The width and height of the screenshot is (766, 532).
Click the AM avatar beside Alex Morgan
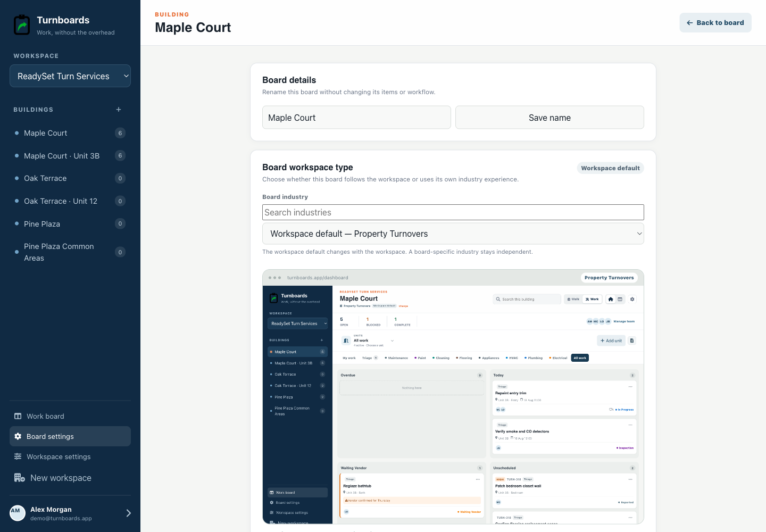pos(18,513)
